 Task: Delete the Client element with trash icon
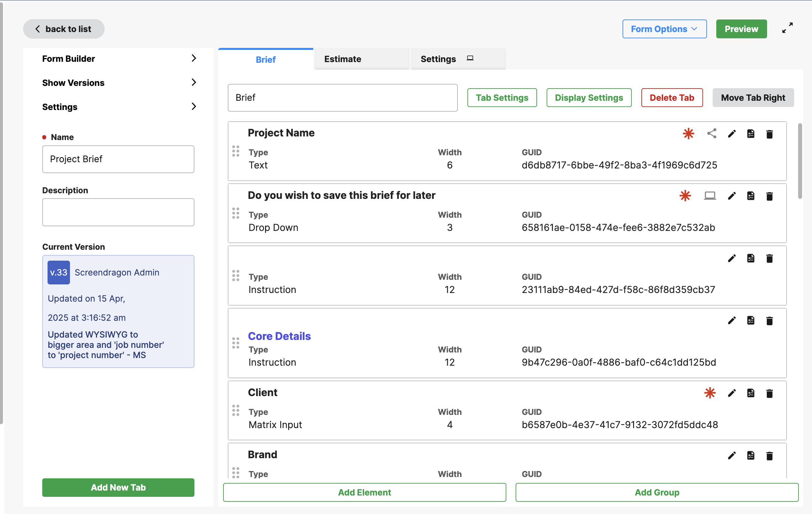point(769,393)
